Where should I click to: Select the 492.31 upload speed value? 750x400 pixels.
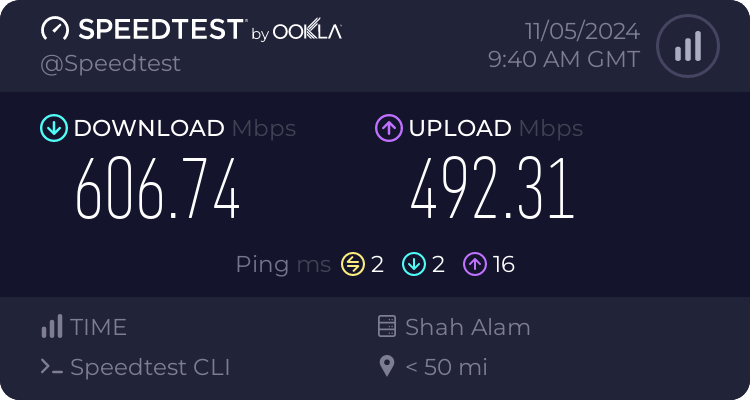pos(492,189)
